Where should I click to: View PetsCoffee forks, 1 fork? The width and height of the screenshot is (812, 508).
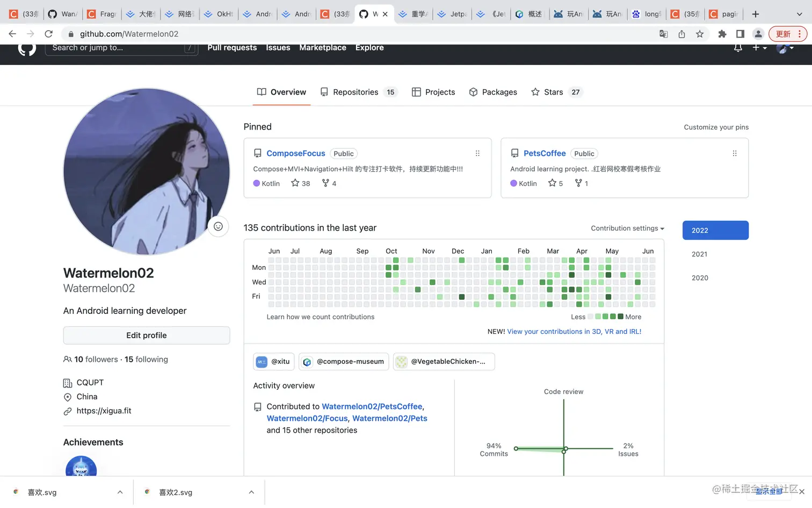click(582, 183)
